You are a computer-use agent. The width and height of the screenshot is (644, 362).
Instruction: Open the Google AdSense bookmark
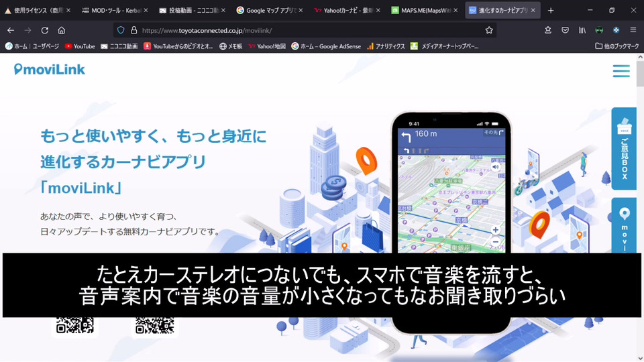point(326,46)
